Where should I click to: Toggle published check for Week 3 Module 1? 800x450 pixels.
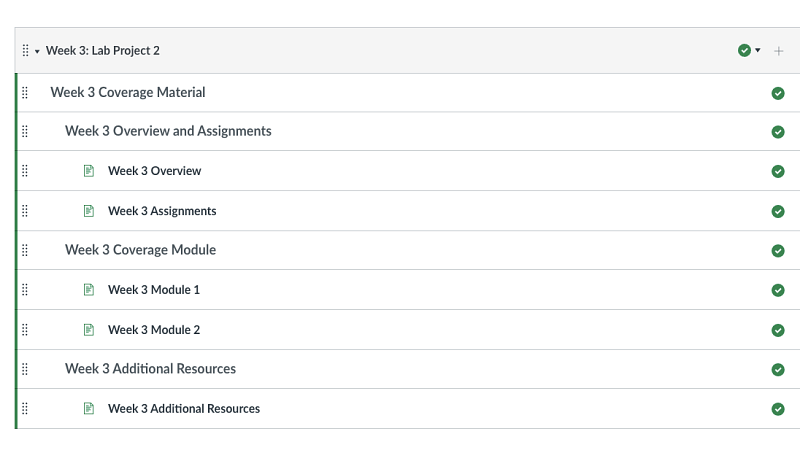[778, 290]
